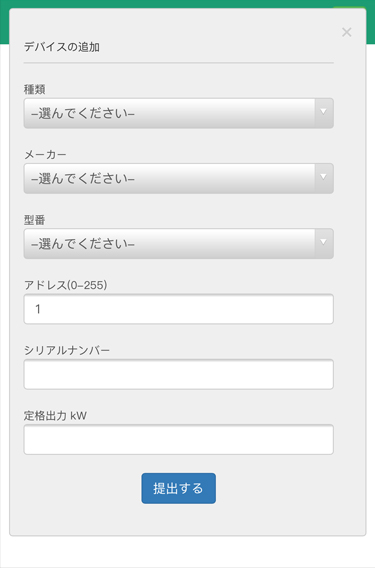Click the arrow on 型番 select box

324,242
